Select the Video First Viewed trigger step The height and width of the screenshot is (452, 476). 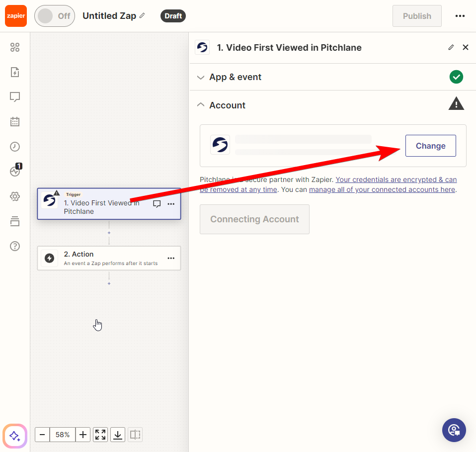point(109,204)
